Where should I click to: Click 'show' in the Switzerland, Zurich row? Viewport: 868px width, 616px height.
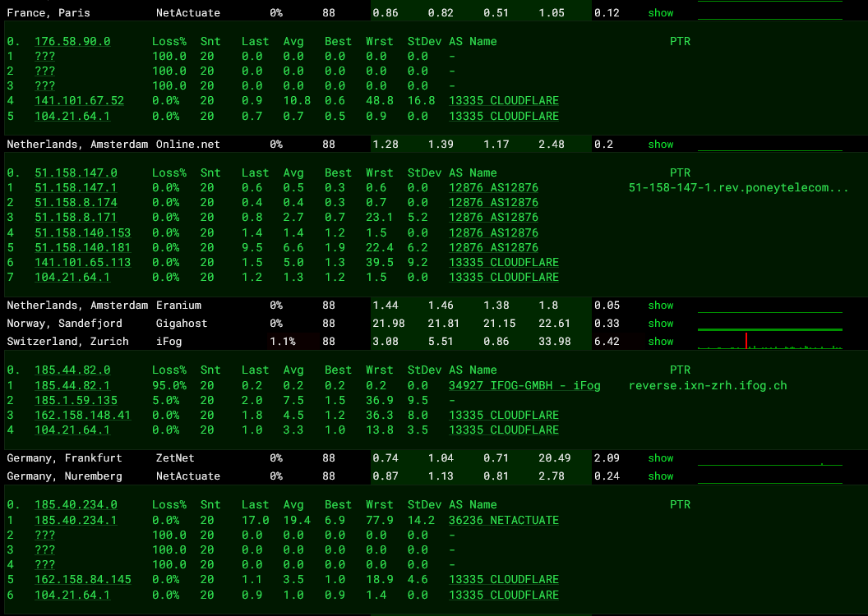[x=660, y=342]
